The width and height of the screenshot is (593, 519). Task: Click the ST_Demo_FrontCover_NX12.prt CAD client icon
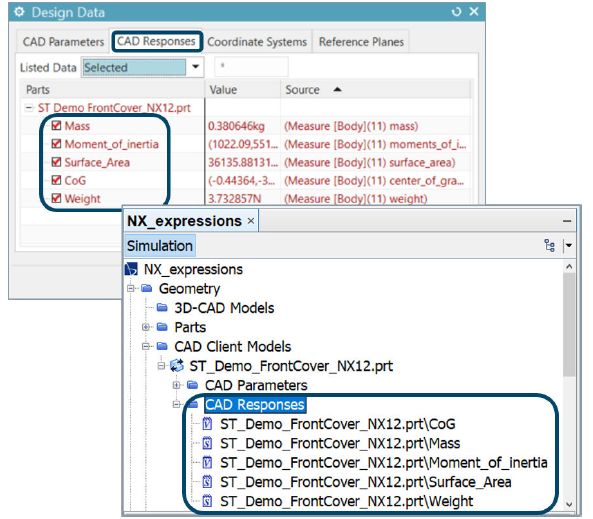(x=177, y=365)
